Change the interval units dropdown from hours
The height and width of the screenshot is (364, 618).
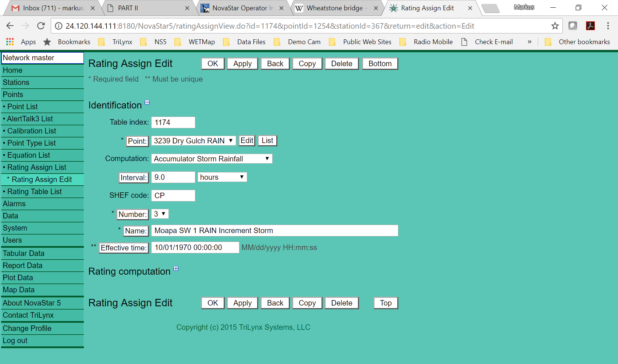pos(222,177)
